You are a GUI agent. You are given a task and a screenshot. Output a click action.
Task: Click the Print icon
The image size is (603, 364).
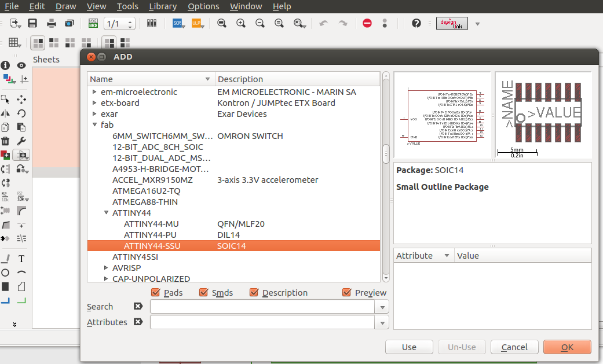tap(51, 24)
